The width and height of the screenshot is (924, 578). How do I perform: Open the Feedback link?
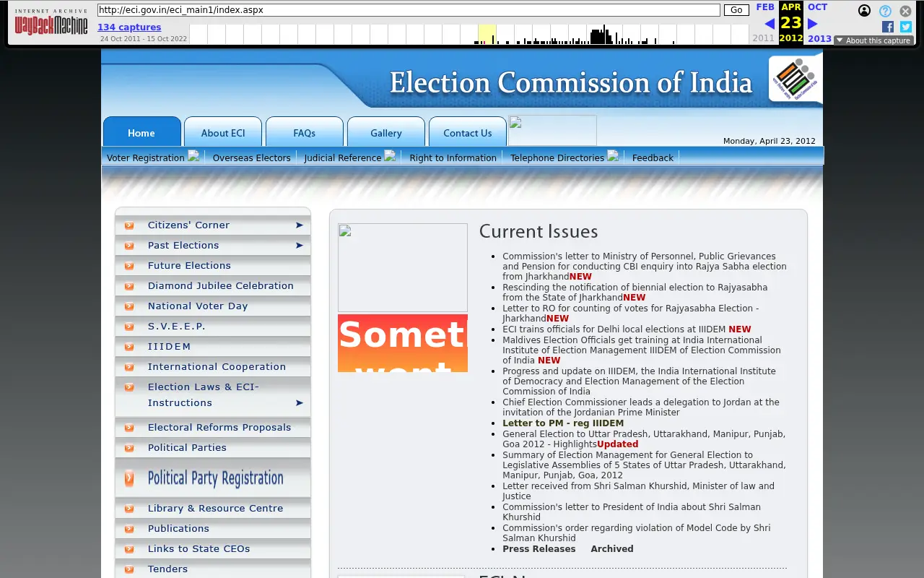(x=653, y=158)
